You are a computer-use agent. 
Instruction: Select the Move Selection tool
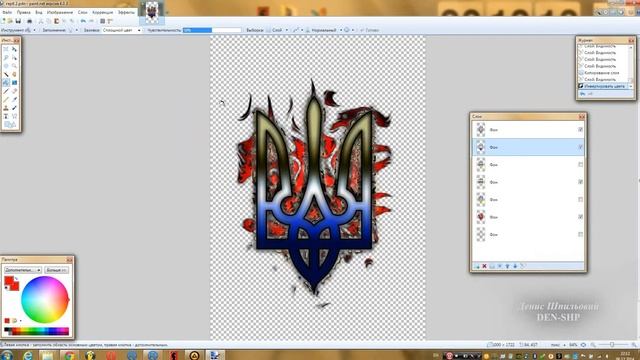point(14,58)
